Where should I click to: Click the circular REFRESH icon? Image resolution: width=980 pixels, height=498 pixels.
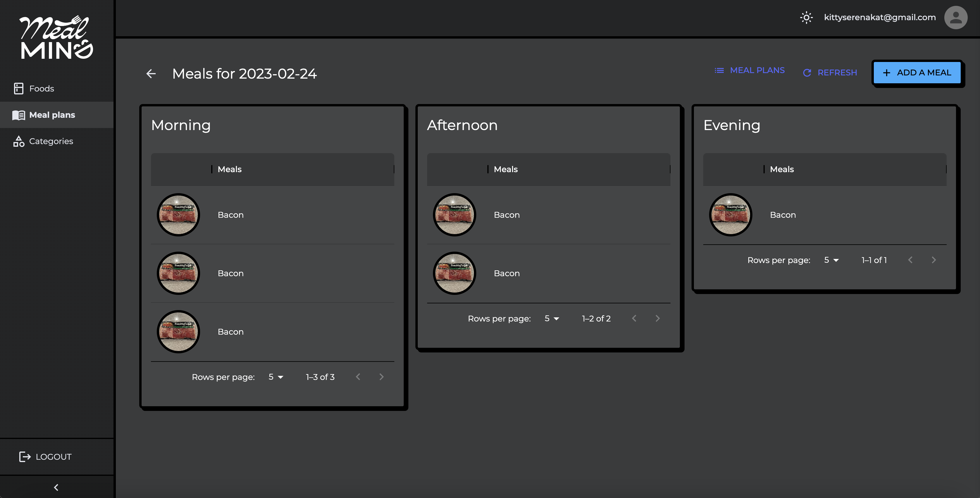pyautogui.click(x=807, y=72)
